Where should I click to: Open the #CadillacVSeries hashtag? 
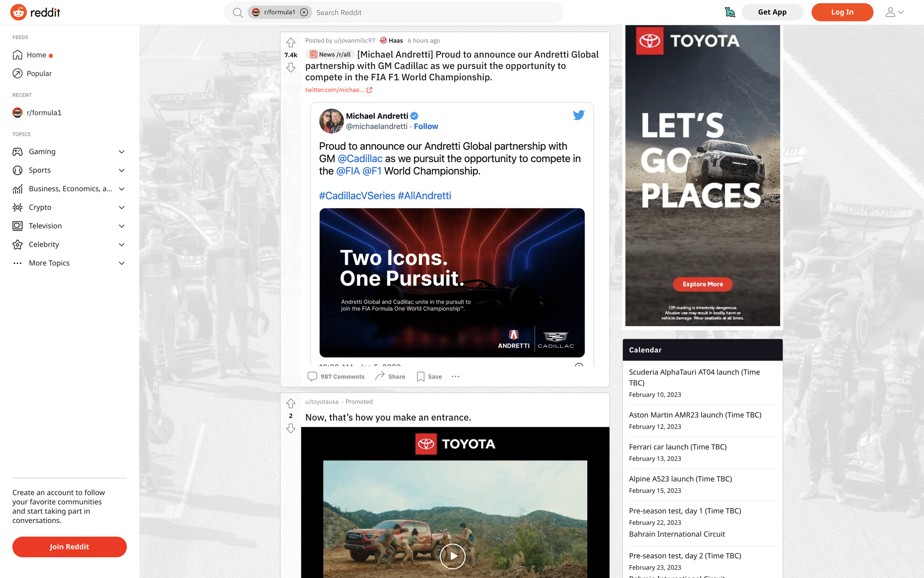click(x=357, y=196)
